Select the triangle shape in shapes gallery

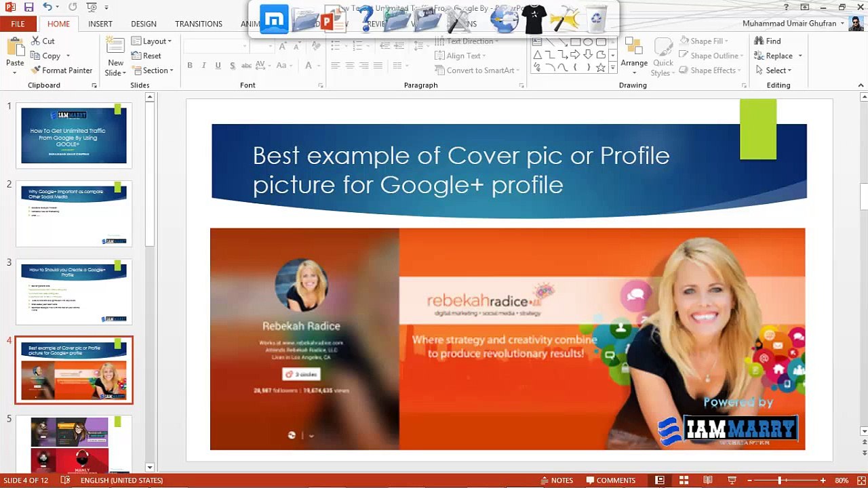click(x=537, y=54)
